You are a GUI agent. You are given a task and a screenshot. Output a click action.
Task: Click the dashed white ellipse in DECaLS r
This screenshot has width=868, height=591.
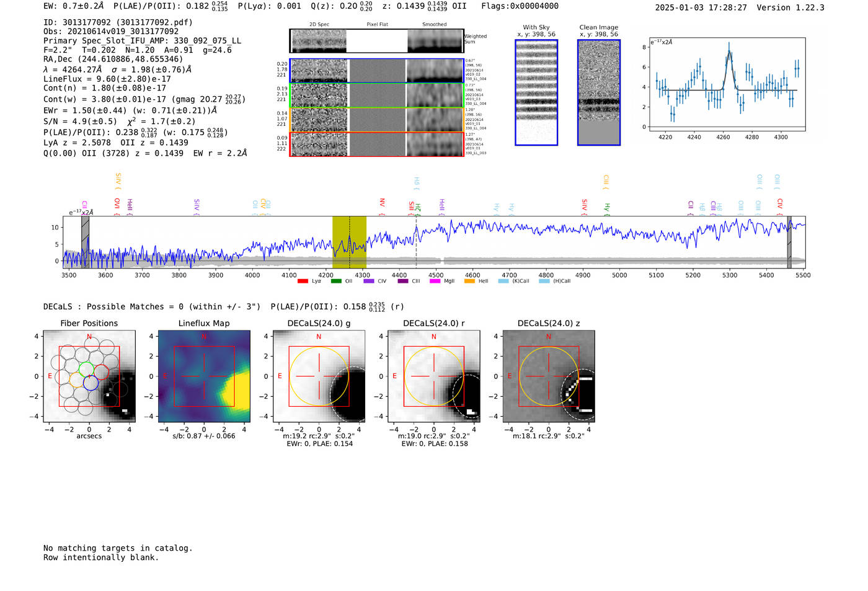(466, 396)
